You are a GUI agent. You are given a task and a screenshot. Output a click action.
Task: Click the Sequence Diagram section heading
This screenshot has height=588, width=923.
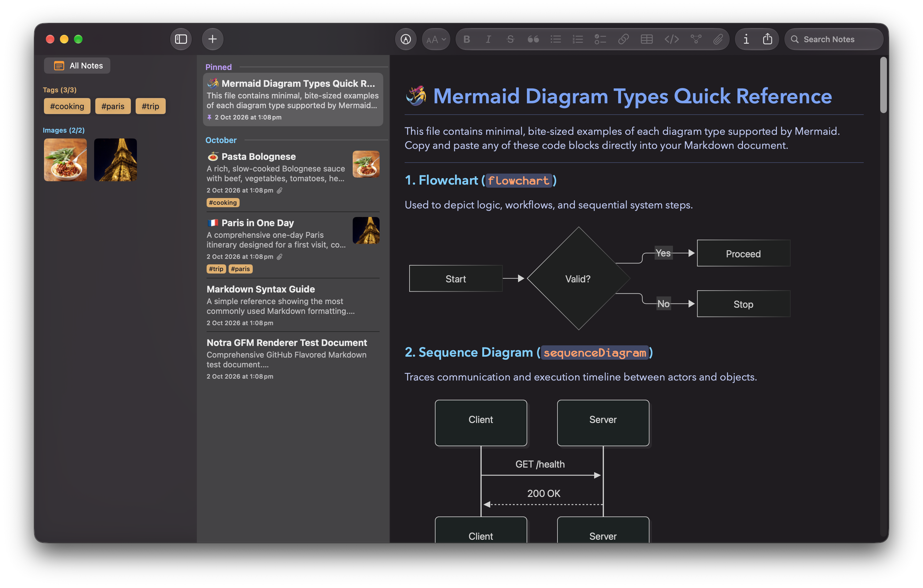(x=528, y=352)
